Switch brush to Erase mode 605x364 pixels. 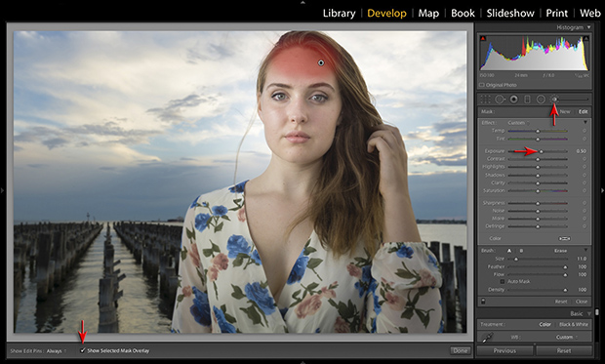[561, 251]
